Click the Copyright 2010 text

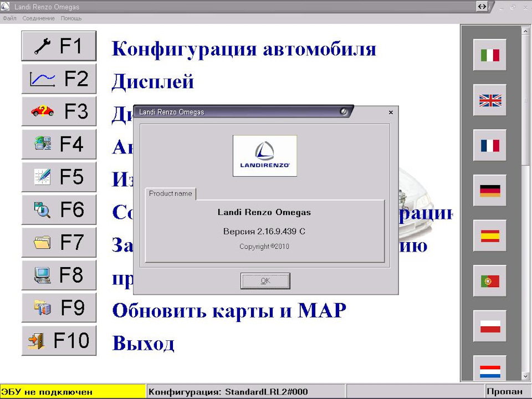[x=264, y=247]
